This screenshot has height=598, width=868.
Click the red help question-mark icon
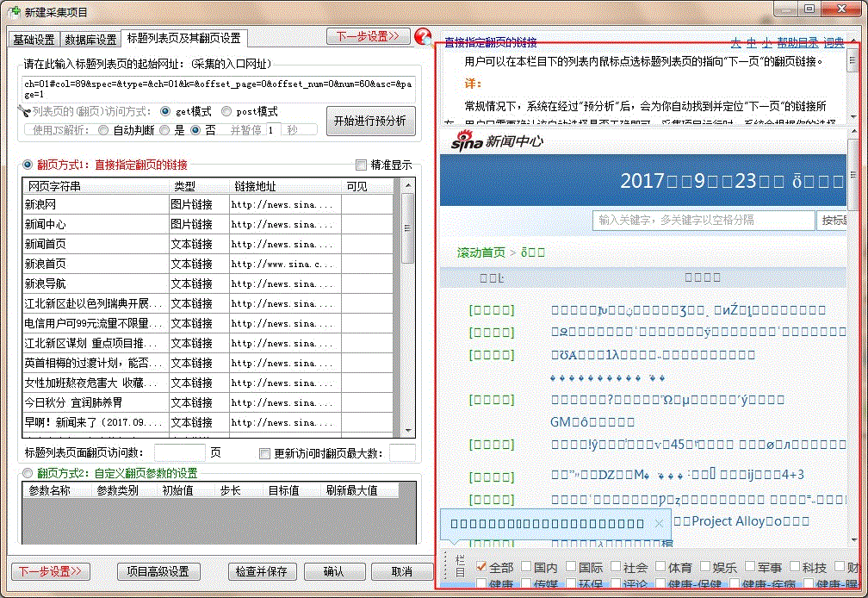(423, 37)
